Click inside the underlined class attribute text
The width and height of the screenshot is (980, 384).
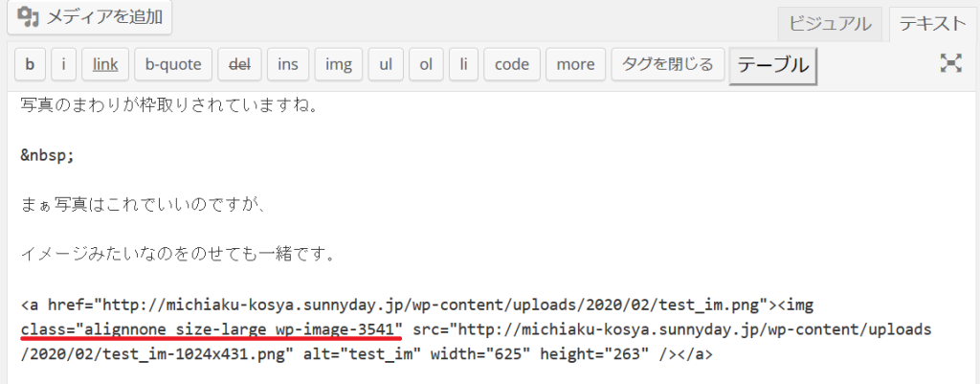tap(211, 329)
